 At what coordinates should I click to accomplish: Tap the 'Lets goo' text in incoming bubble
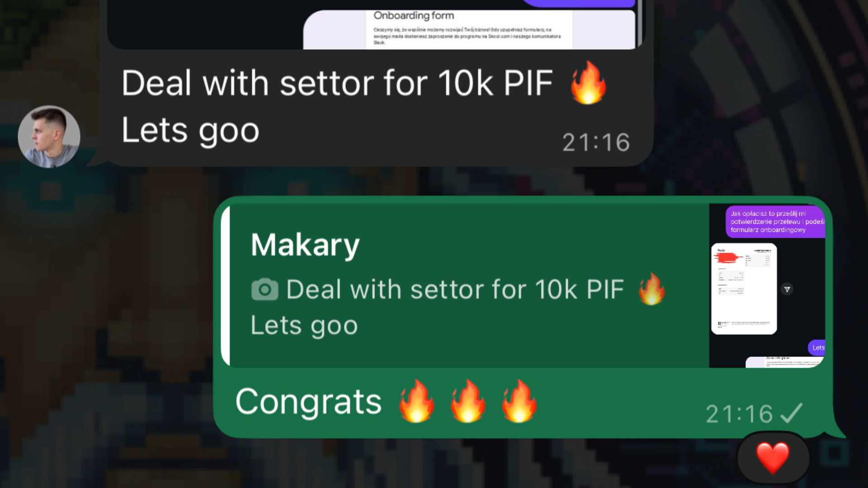point(190,130)
